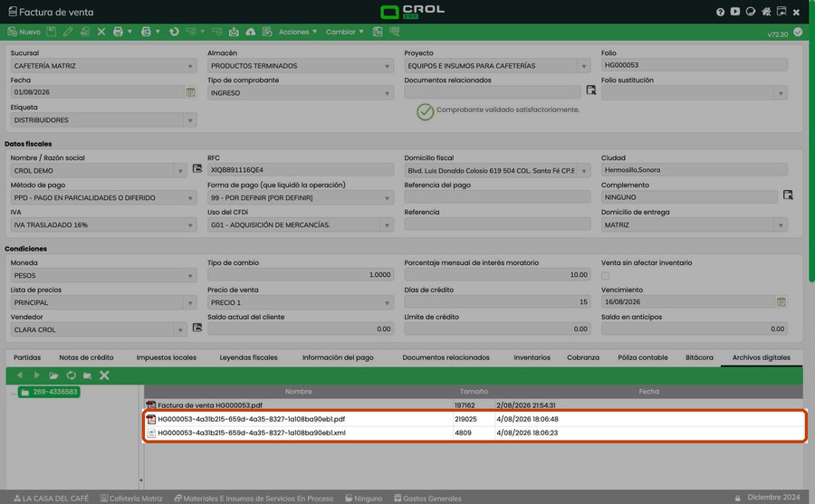Expand the Proyecto dropdown
The image size is (815, 504).
pyautogui.click(x=584, y=66)
